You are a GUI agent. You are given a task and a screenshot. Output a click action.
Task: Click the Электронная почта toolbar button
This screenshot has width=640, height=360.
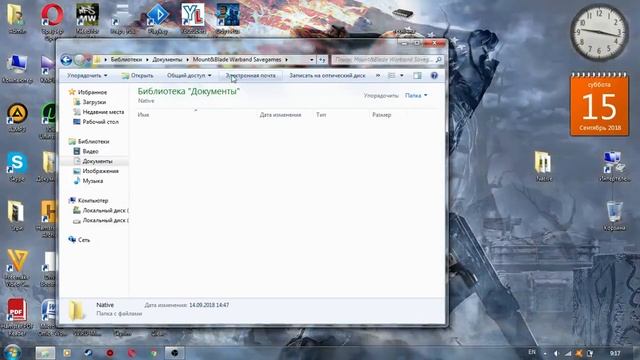250,76
